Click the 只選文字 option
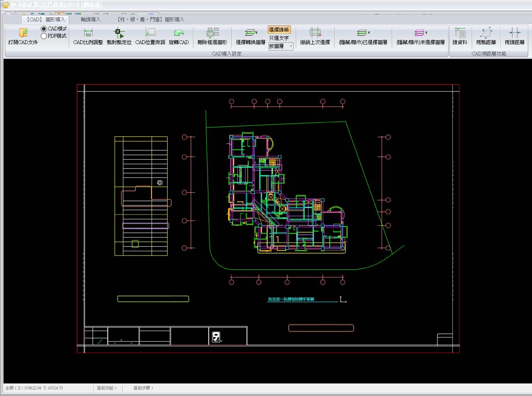This screenshot has height=396, width=532. [x=279, y=38]
